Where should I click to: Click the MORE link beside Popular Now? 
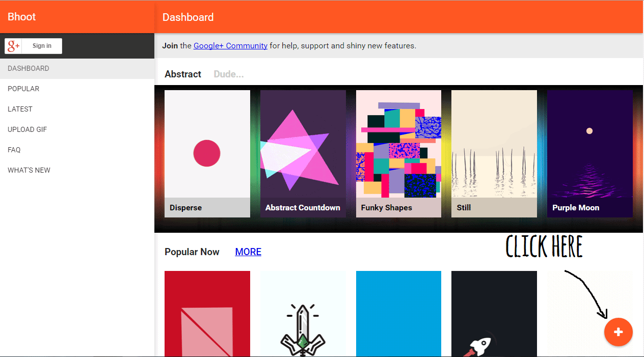pyautogui.click(x=248, y=252)
